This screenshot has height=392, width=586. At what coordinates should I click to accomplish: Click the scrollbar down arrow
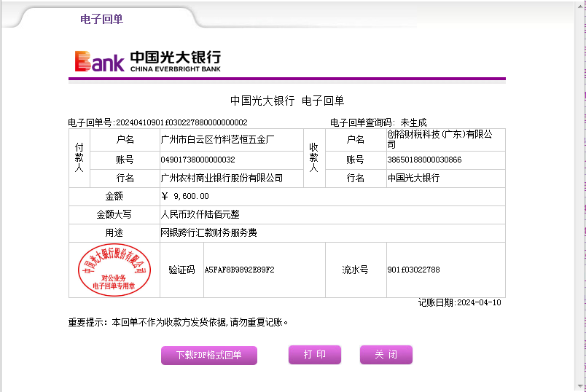click(580, 386)
